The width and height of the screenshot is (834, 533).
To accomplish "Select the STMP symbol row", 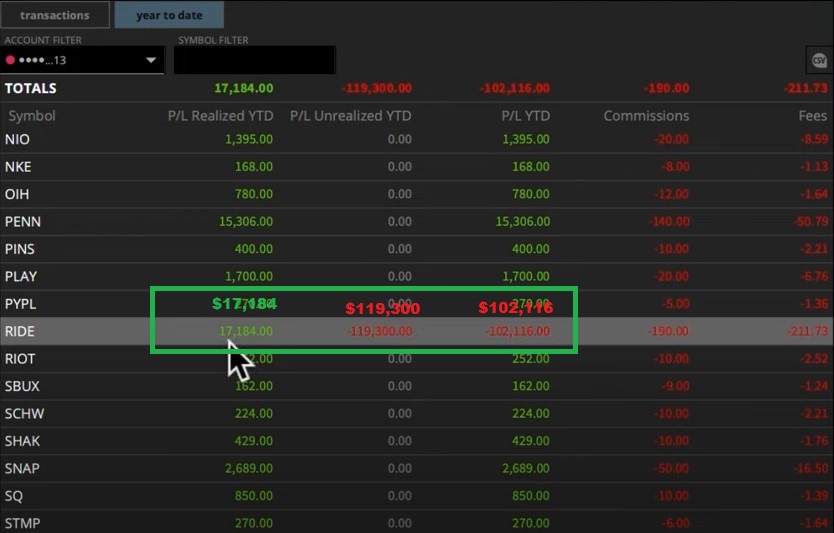I will (x=417, y=522).
